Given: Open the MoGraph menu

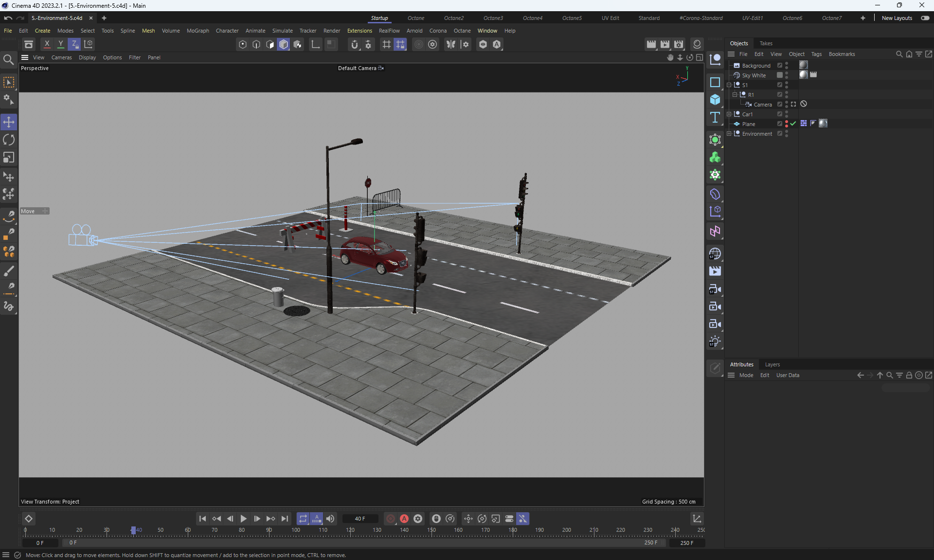Looking at the screenshot, I should [x=198, y=31].
